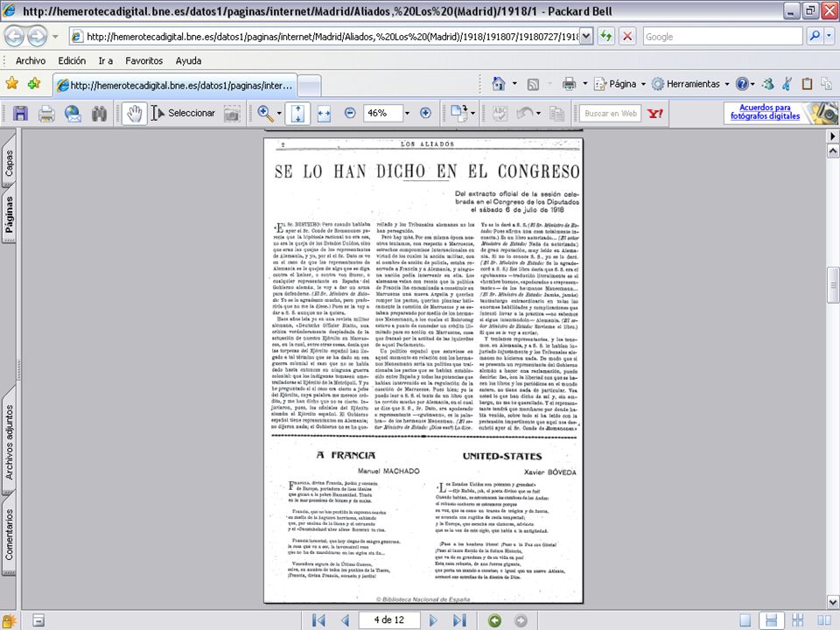840x630 pixels.
Task: Click the Buscar en Web field
Action: tap(610, 113)
